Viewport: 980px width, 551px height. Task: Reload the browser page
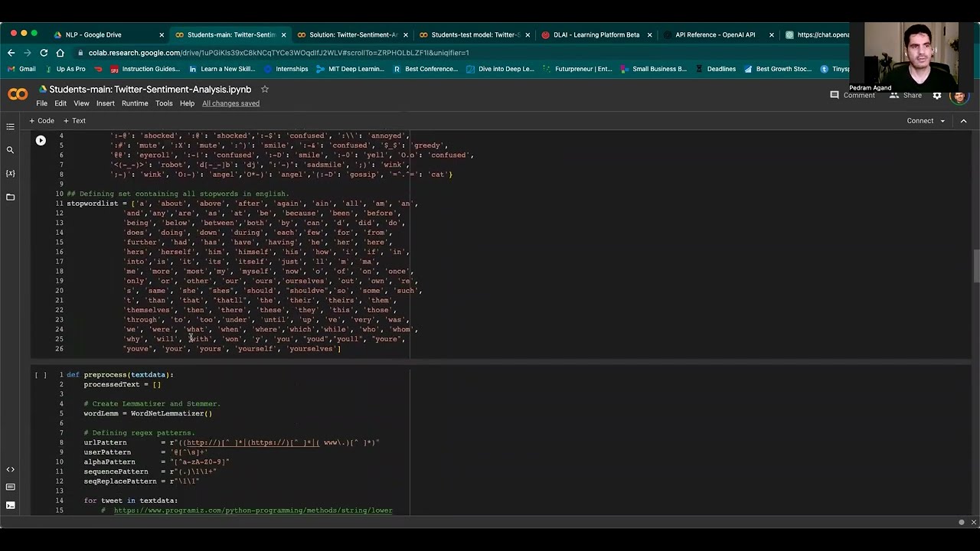tap(44, 53)
